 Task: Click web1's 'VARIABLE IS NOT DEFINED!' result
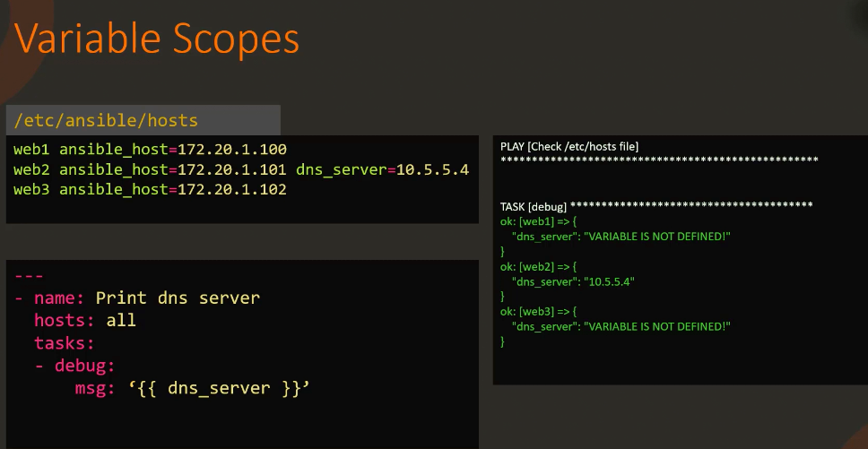[x=657, y=237]
